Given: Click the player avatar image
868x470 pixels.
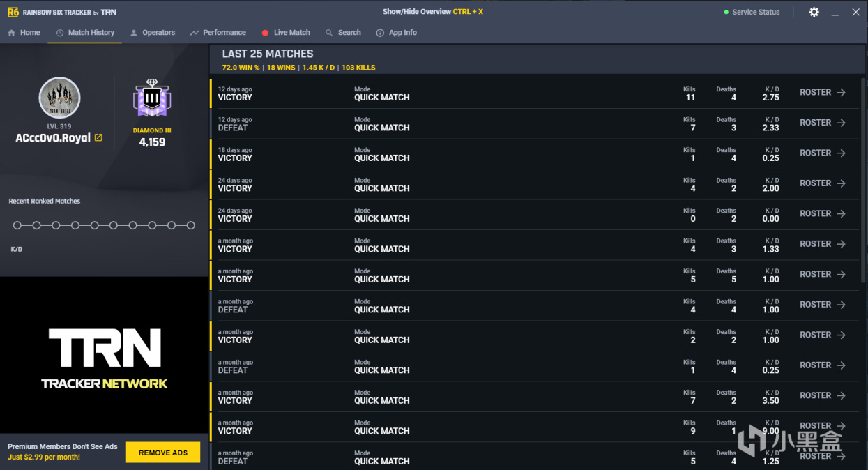Looking at the screenshot, I should point(59,98).
